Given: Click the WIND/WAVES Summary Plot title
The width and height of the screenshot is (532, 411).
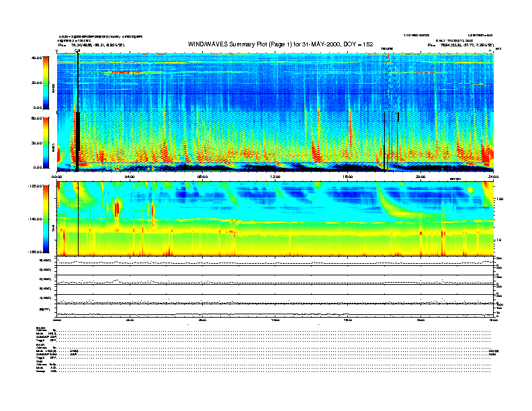Looking at the screenshot, I should 280,44.
